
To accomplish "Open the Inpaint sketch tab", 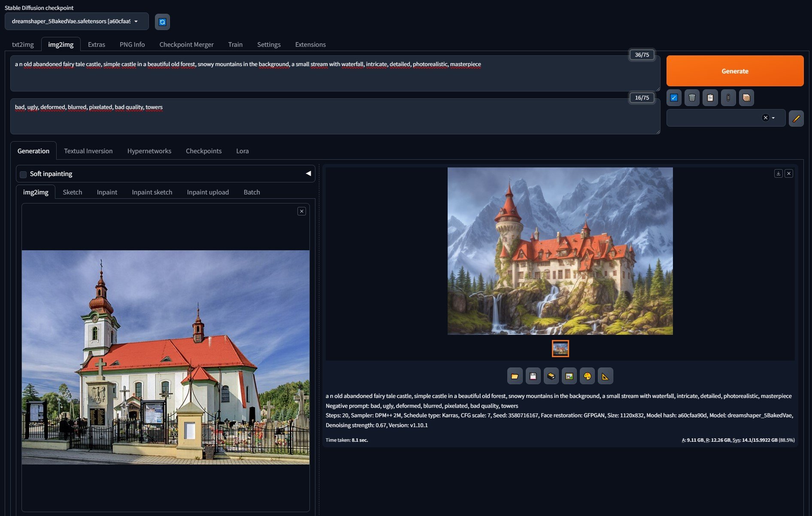I will (x=152, y=192).
